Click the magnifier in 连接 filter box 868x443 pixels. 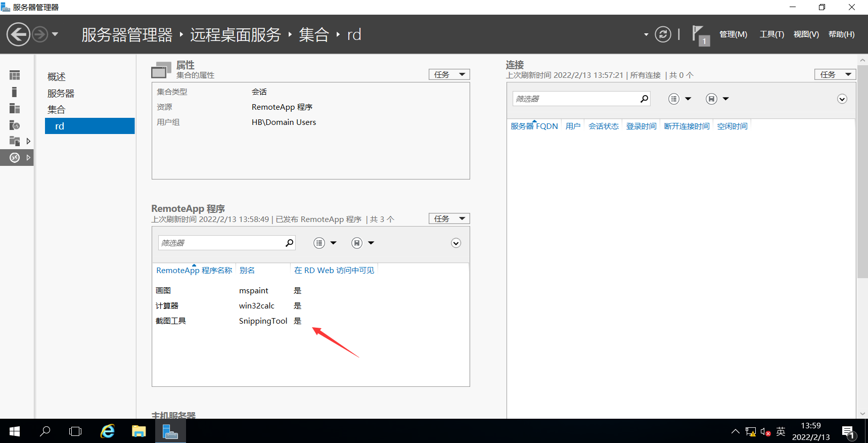[x=644, y=99]
